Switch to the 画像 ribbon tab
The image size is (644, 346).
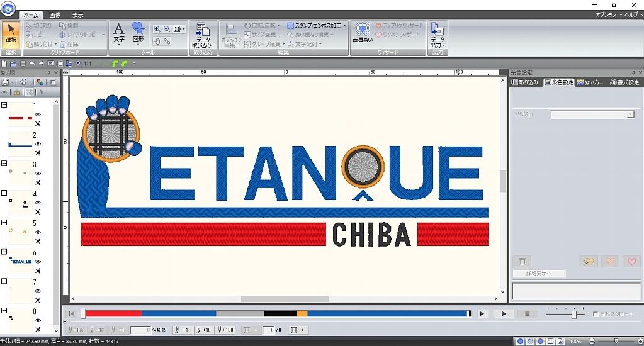pos(55,14)
